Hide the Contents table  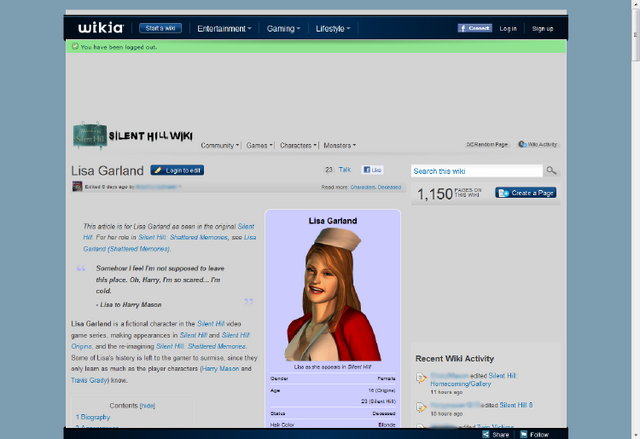pos(147,406)
